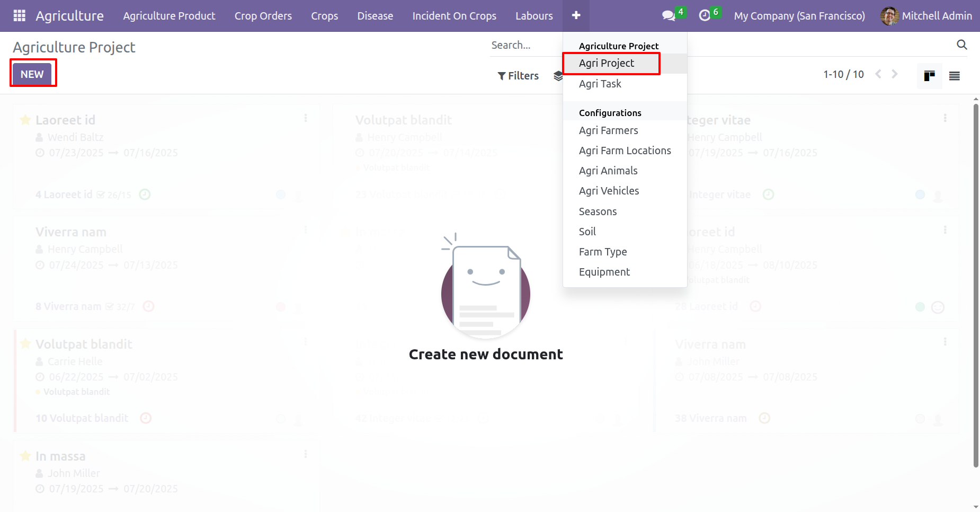Open activity clock on 4 Laoreet id card
Screen dimensions: 980x512
tap(145, 195)
